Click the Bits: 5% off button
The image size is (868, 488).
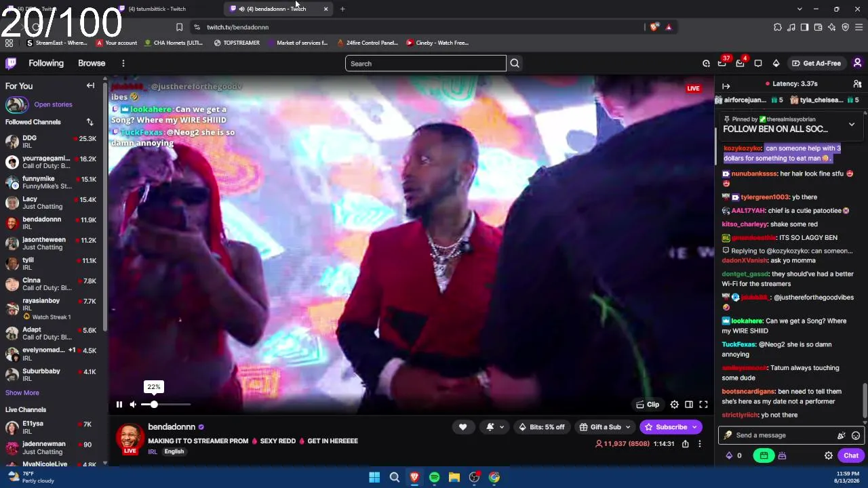[x=541, y=427]
